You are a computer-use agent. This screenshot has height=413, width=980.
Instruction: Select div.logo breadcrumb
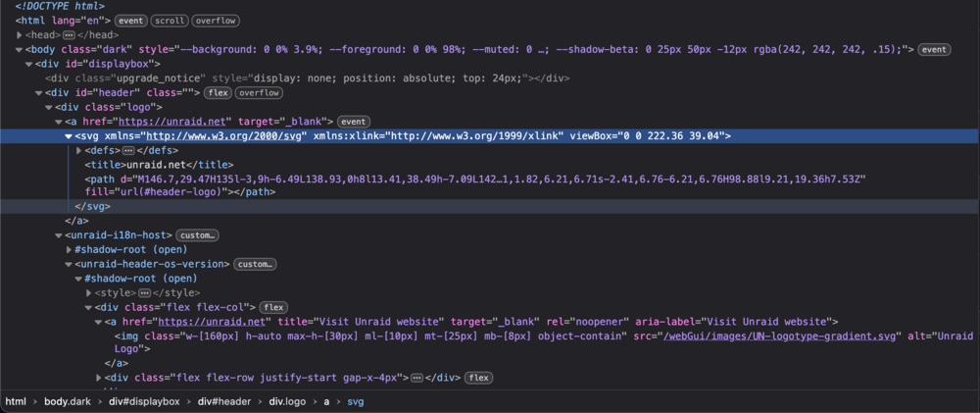point(287,401)
